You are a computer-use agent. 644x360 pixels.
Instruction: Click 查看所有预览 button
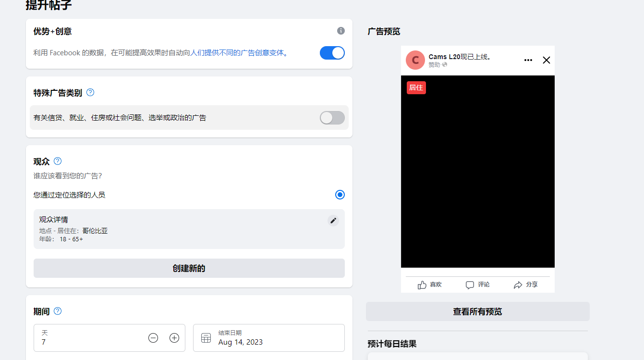click(x=477, y=311)
